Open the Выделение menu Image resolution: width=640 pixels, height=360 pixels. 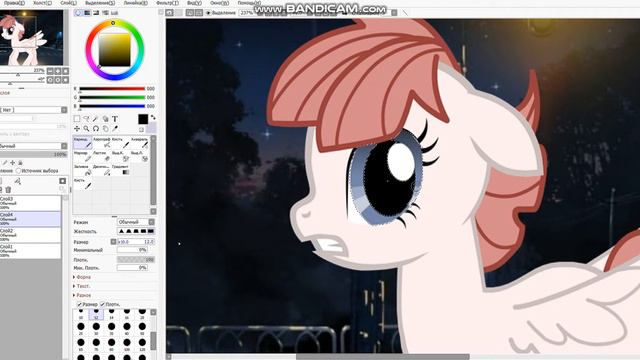coord(100,3)
